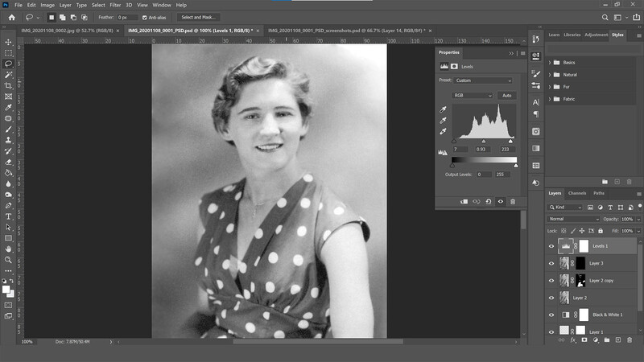Switch to the Channels tab
644x362 pixels.
click(577, 193)
